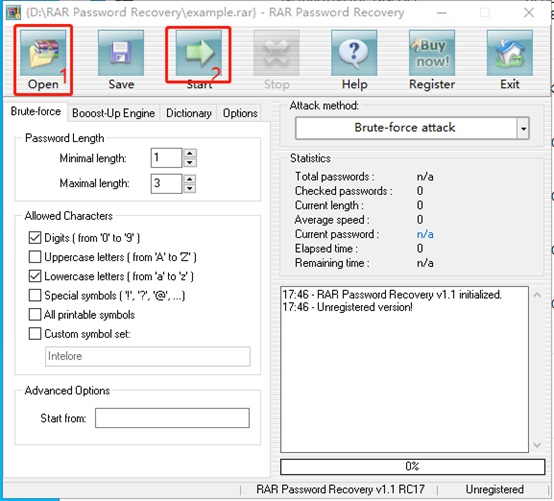The image size is (554, 501).
Task: Click the 'RAR Password Recovery v1.1 initialized' log line
Action: tap(392, 294)
